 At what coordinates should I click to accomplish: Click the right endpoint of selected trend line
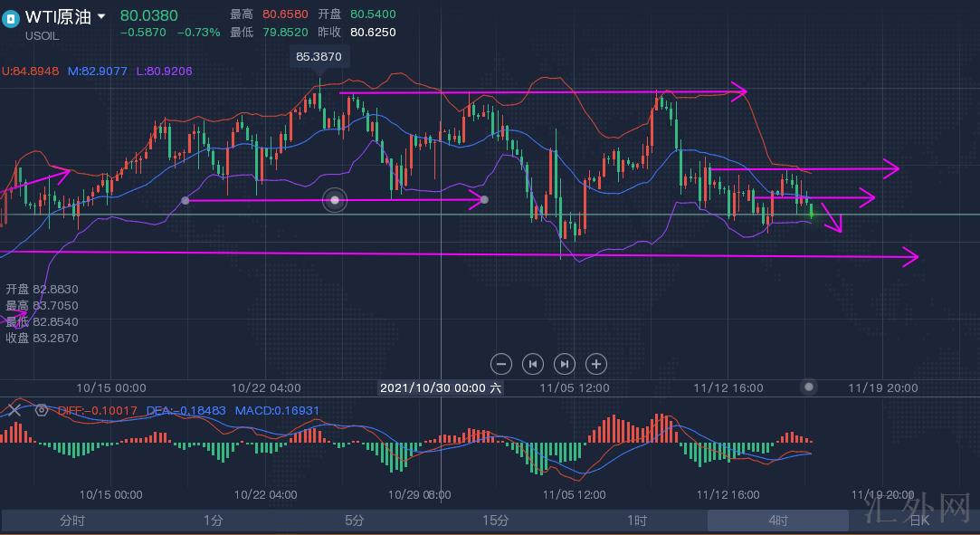pyautogui.click(x=485, y=199)
